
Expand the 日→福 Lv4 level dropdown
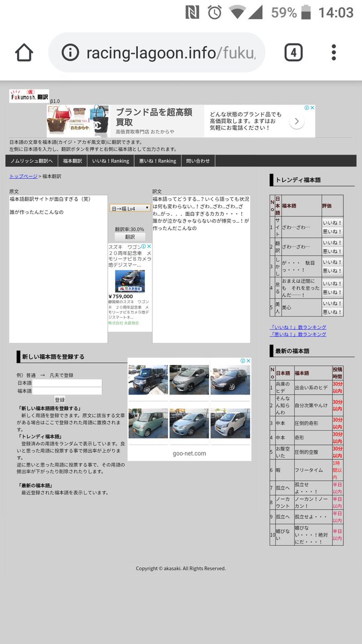130,208
